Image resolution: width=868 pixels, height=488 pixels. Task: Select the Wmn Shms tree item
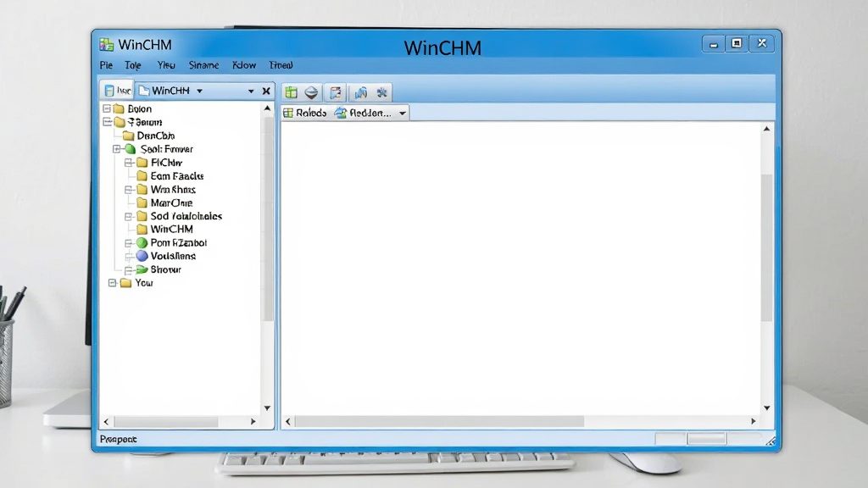tap(166, 190)
